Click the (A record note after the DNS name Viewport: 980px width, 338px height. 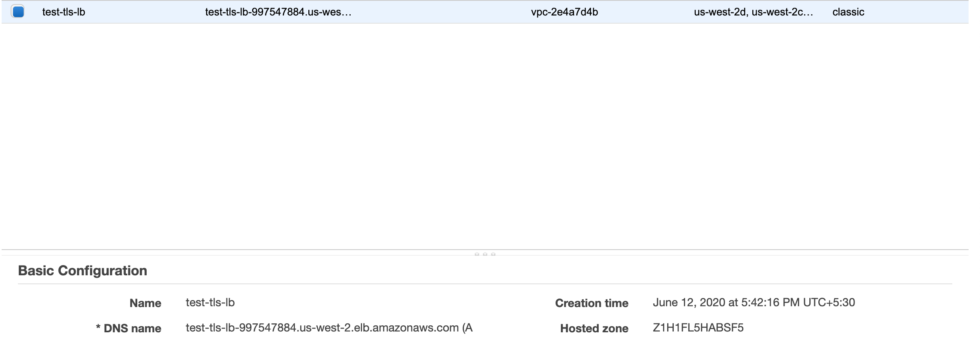coord(467,328)
